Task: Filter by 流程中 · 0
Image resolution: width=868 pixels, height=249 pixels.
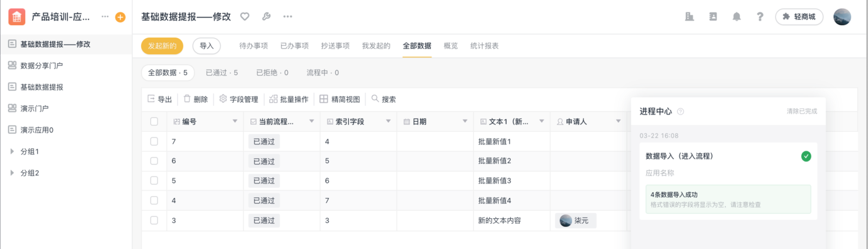Action: (x=323, y=73)
